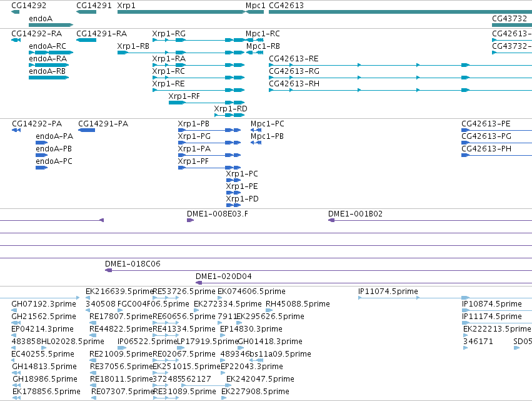
Task: Select protein endoA-PB
Action: tap(54, 149)
